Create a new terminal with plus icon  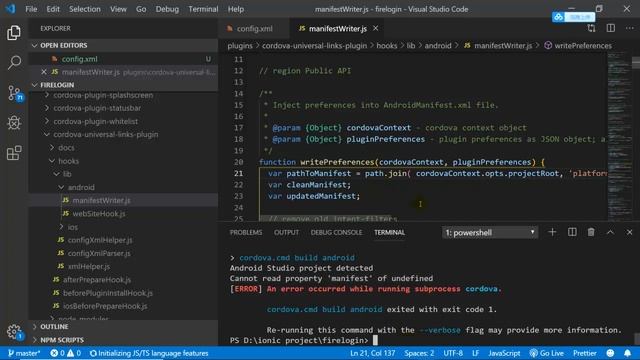pos(552,232)
